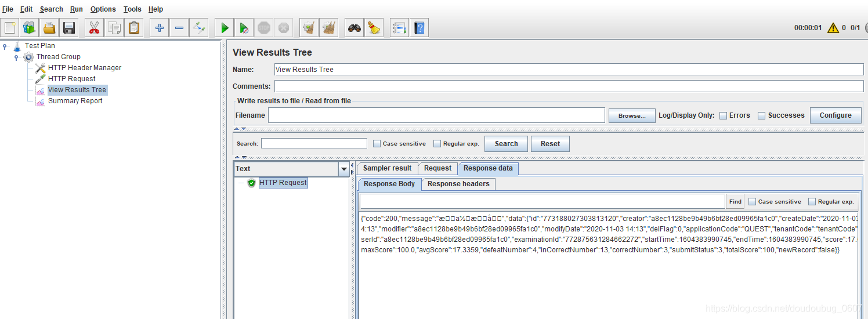Collapse the Test Plan tree node

(x=5, y=46)
